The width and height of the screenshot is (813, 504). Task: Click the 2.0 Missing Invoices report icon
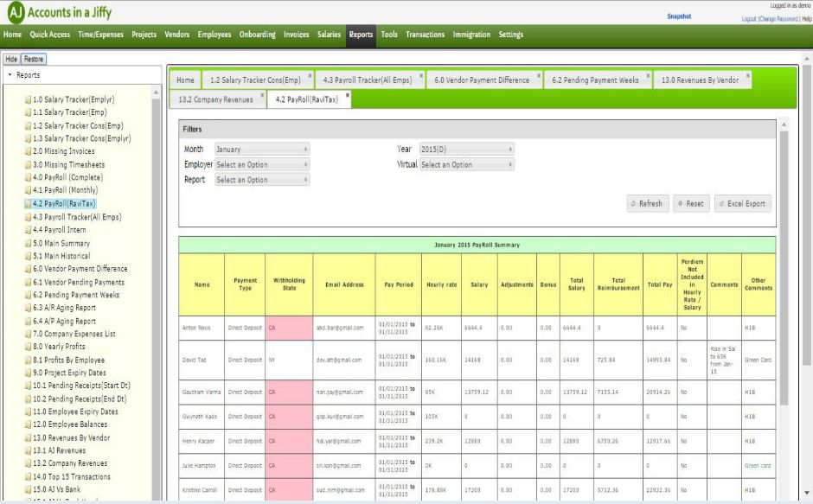(x=28, y=151)
